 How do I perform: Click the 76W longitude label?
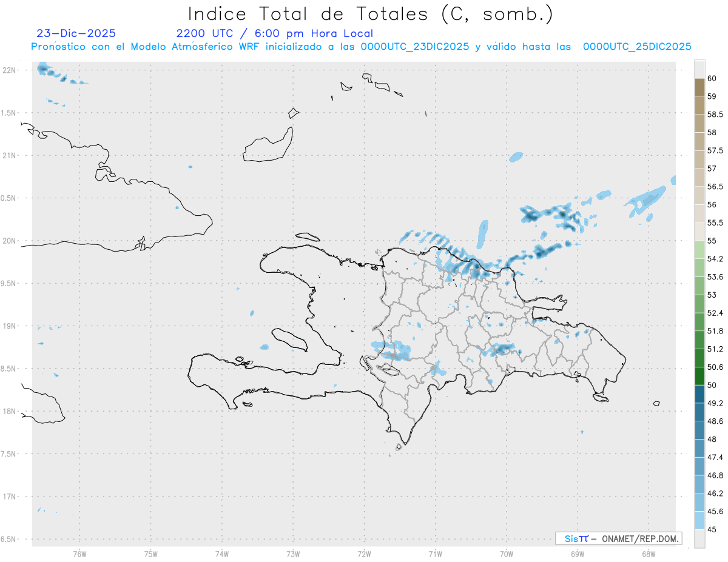pos(79,554)
